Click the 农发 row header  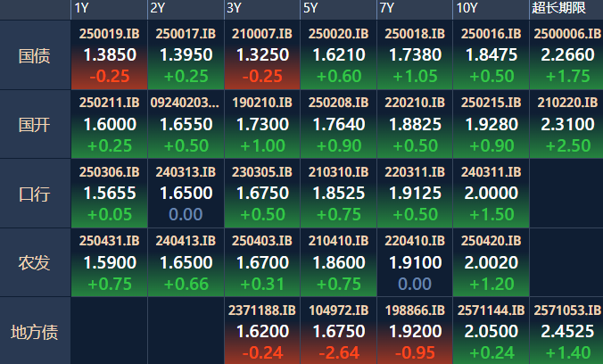click(35, 261)
